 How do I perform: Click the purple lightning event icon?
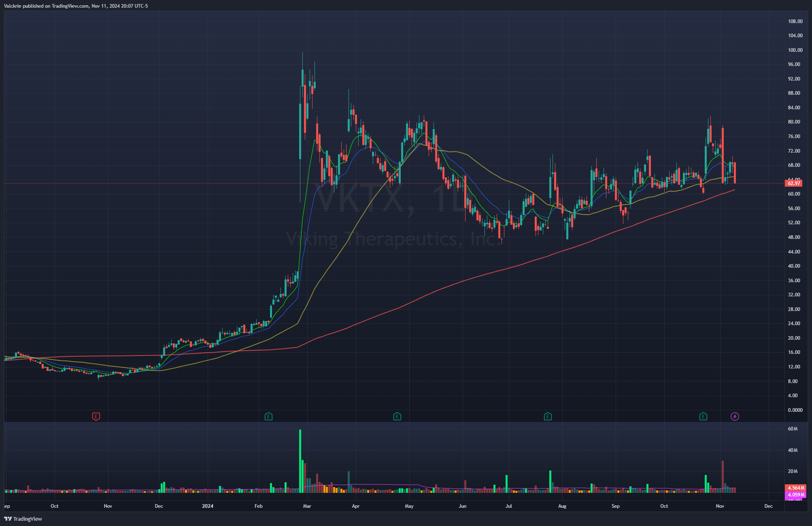coord(735,416)
